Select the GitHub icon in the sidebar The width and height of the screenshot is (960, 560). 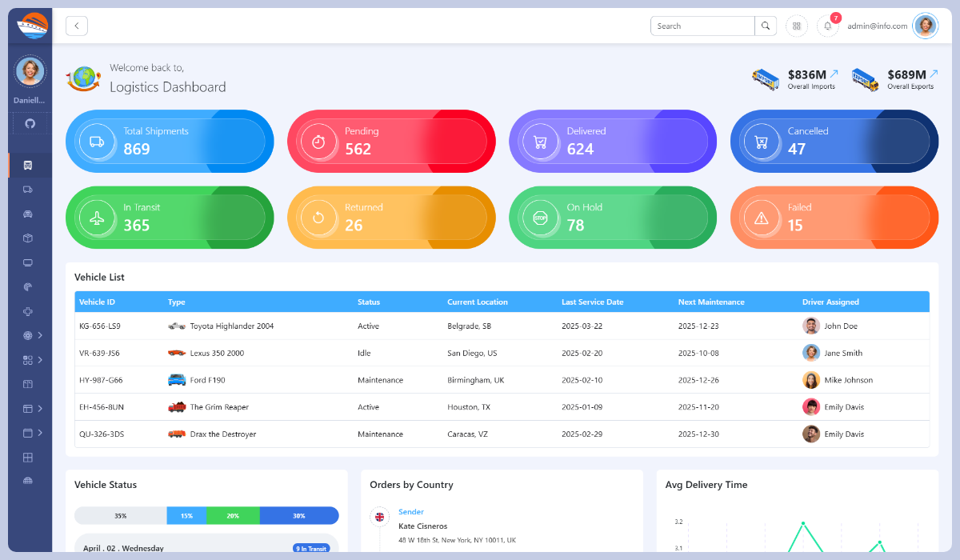pos(30,124)
